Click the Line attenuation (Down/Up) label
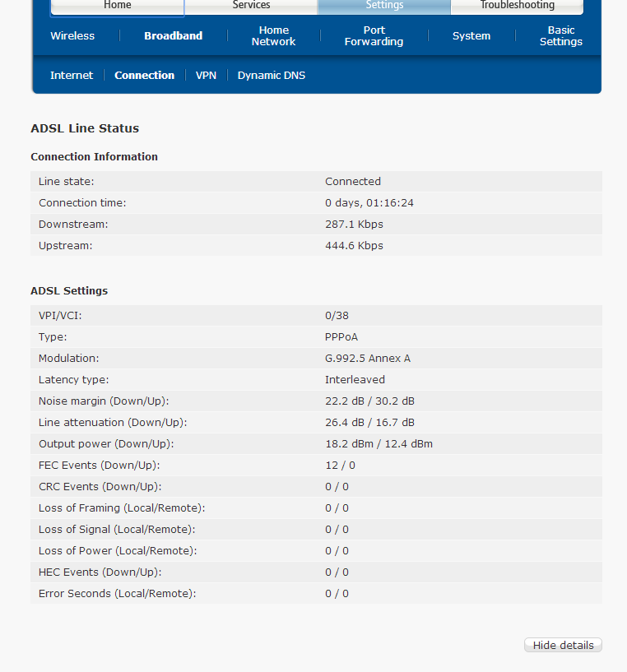The height and width of the screenshot is (672, 627). tap(113, 423)
